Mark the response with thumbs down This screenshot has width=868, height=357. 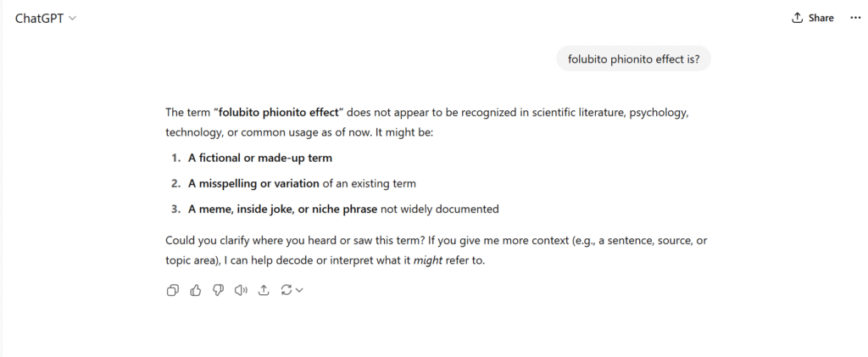tap(218, 290)
